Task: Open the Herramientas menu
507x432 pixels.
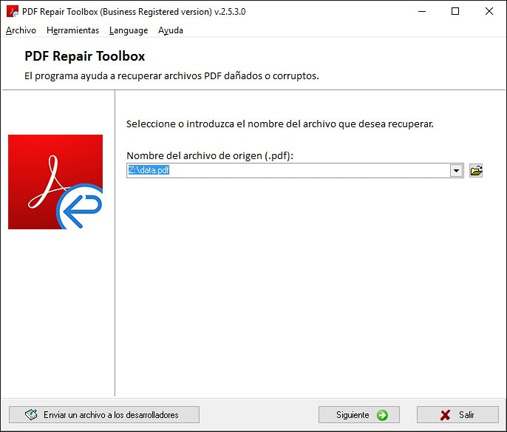Action: tap(73, 30)
